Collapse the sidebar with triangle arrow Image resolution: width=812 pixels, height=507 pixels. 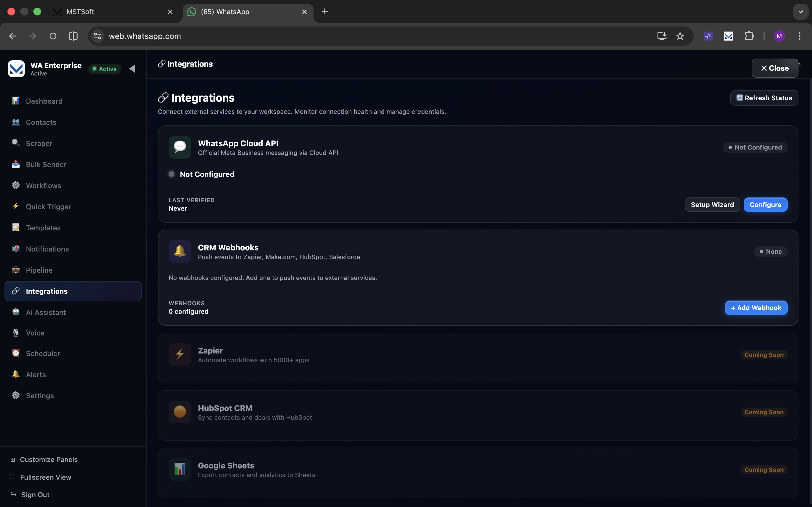133,69
